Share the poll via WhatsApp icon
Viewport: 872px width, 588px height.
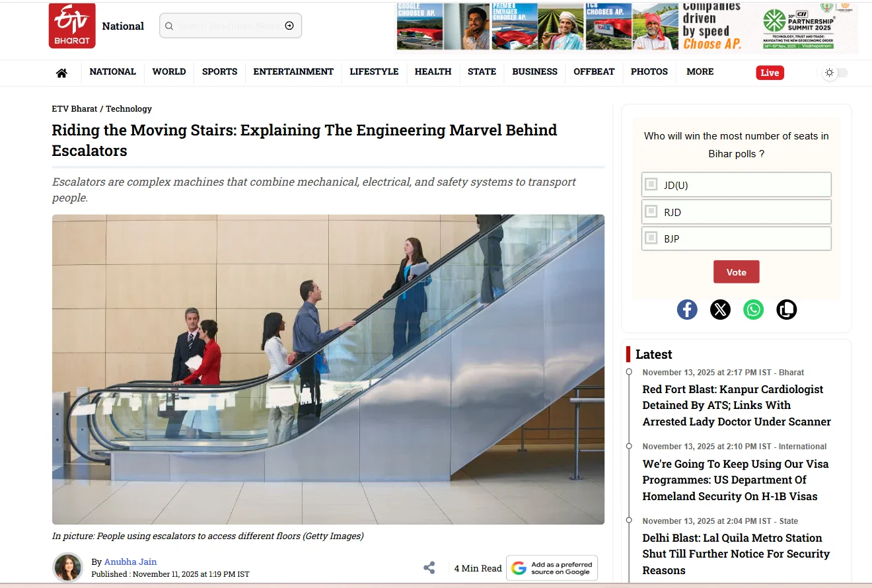pyautogui.click(x=753, y=309)
